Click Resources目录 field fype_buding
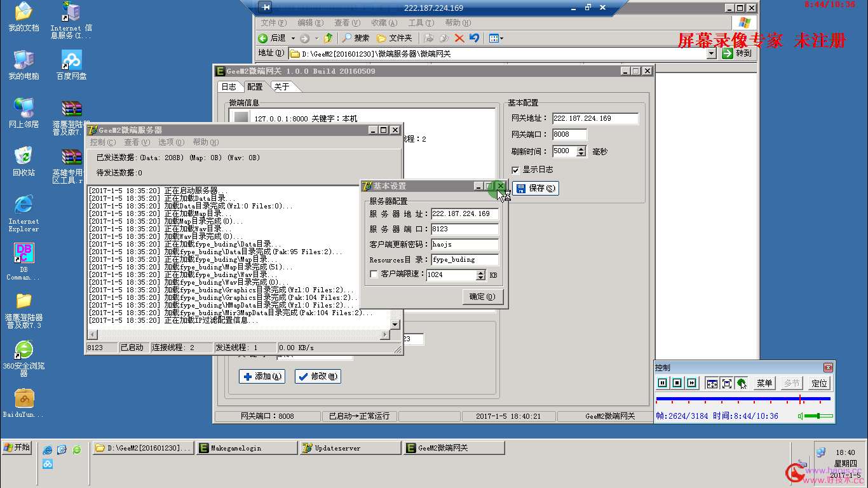 tap(465, 259)
